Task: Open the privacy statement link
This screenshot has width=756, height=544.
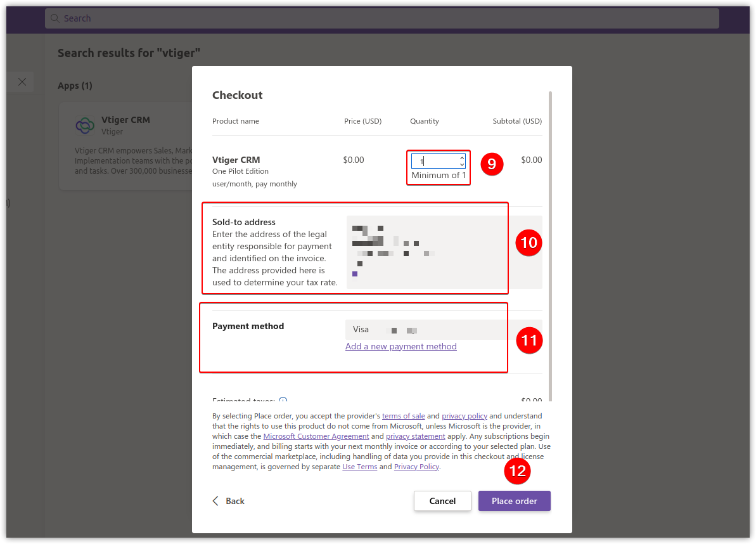Action: point(415,436)
